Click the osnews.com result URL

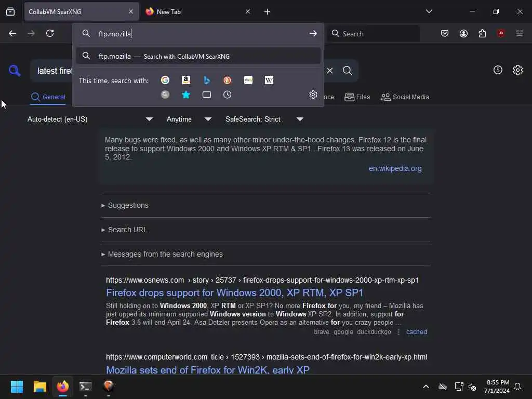tap(262, 280)
